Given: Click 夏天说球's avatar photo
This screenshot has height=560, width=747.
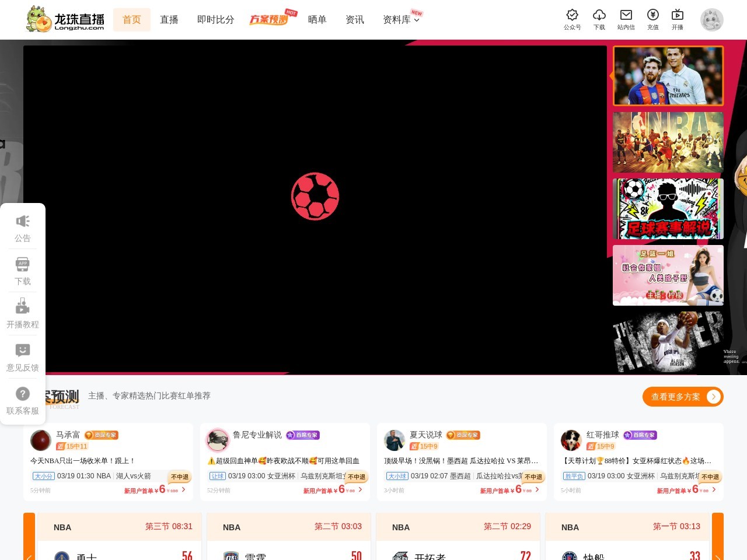Looking at the screenshot, I should (395, 440).
